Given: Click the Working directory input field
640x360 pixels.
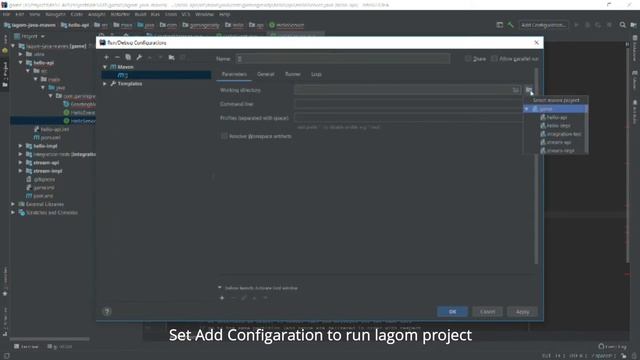Looking at the screenshot, I should click(407, 90).
